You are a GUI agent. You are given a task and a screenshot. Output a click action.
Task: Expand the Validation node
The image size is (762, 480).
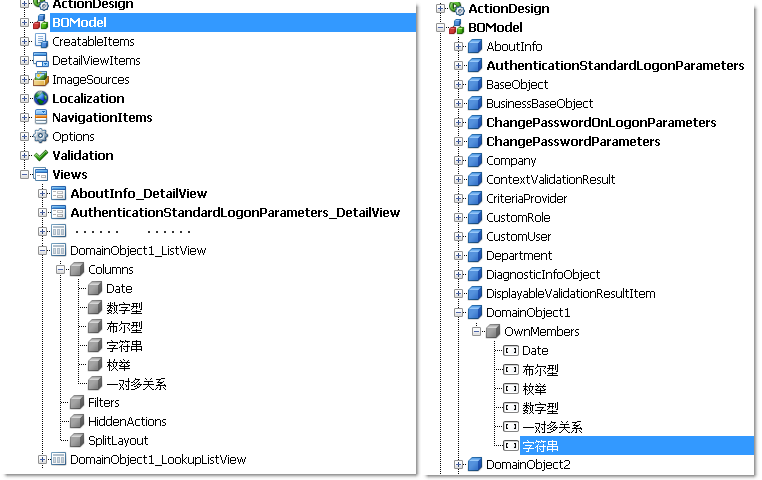pos(24,155)
